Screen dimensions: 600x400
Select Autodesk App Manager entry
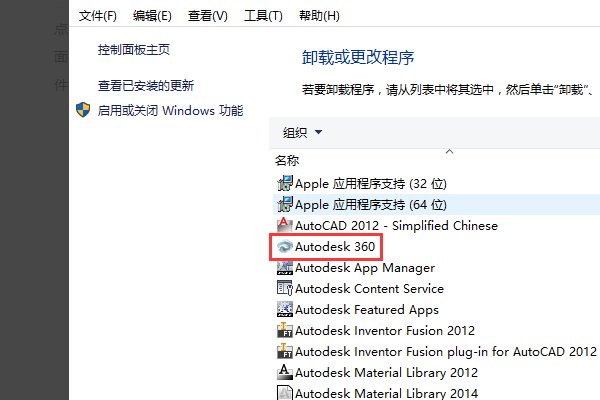point(365,268)
